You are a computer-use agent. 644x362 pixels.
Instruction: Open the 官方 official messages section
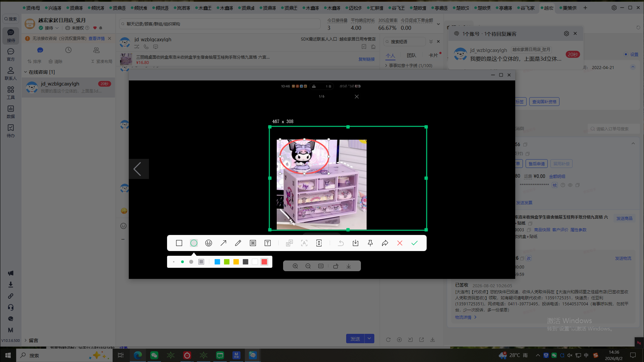(11, 54)
